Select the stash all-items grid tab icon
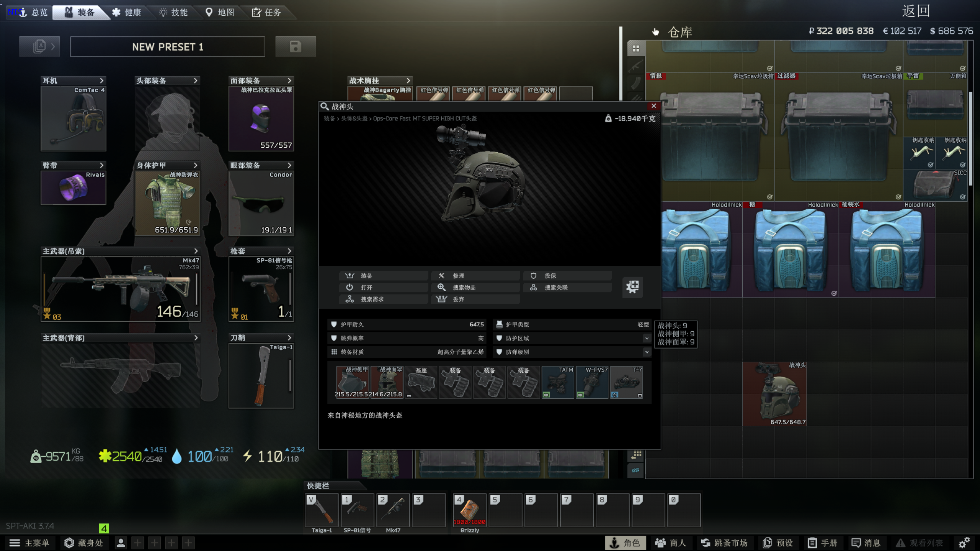The image size is (980, 551). coord(636,49)
